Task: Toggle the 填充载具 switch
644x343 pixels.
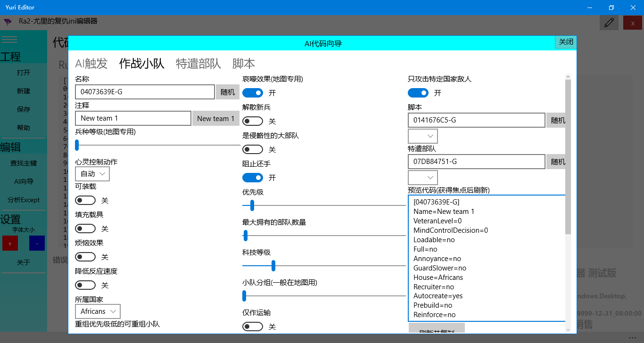Action: pos(85,229)
